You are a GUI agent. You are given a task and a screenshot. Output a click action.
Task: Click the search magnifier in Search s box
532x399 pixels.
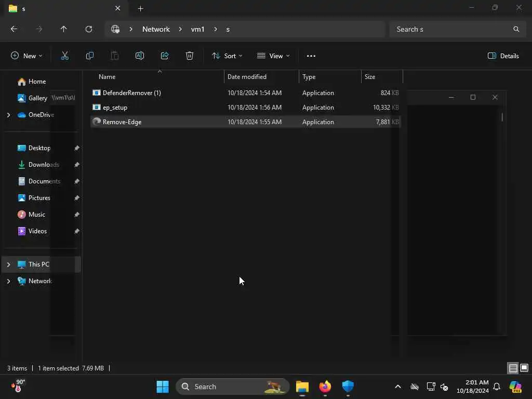pyautogui.click(x=516, y=29)
